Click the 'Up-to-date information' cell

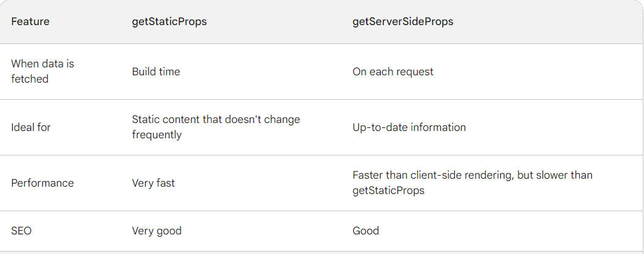click(409, 127)
